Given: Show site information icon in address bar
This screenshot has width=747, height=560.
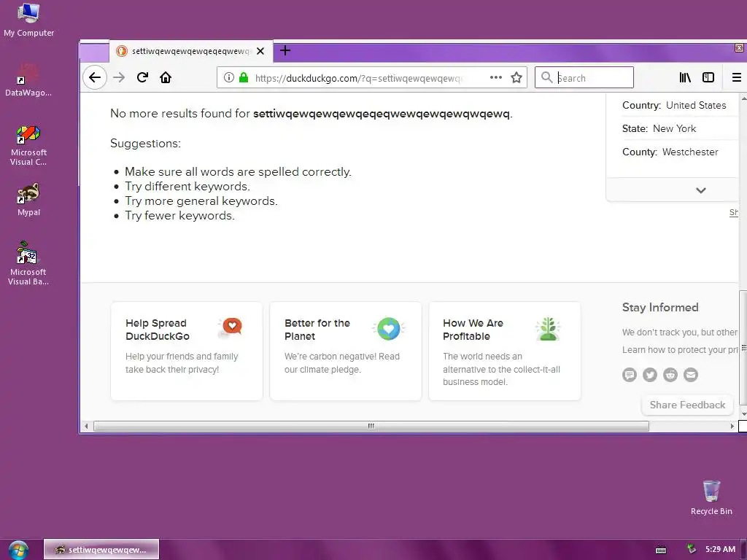Looking at the screenshot, I should point(228,77).
